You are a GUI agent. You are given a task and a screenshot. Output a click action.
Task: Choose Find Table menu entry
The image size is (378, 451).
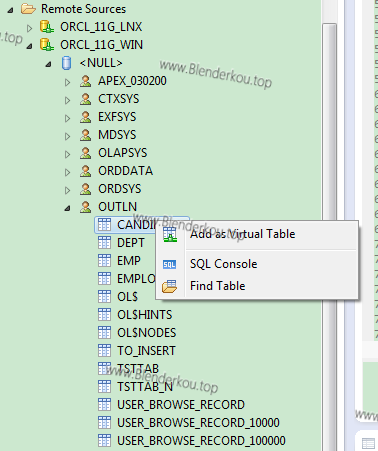(257, 286)
